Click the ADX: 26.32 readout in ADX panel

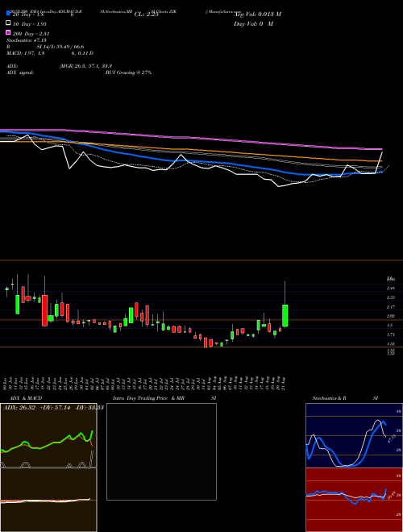(x=19, y=408)
